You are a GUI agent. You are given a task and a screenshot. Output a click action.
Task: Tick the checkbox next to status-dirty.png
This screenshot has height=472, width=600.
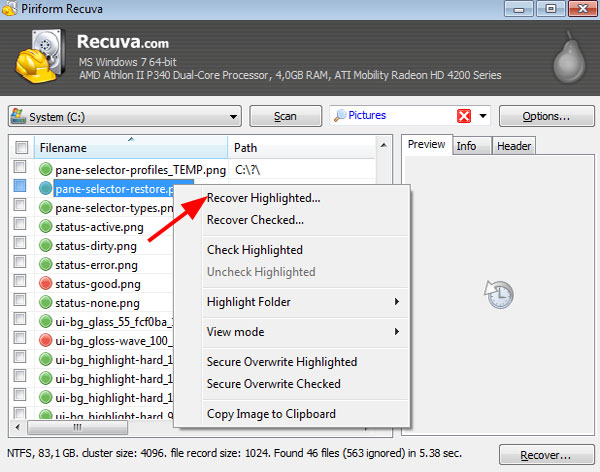pos(20,243)
